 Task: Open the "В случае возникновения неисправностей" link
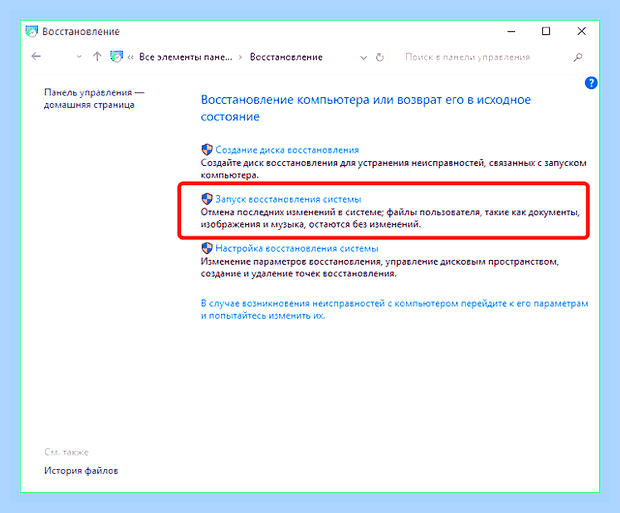pos(394,309)
